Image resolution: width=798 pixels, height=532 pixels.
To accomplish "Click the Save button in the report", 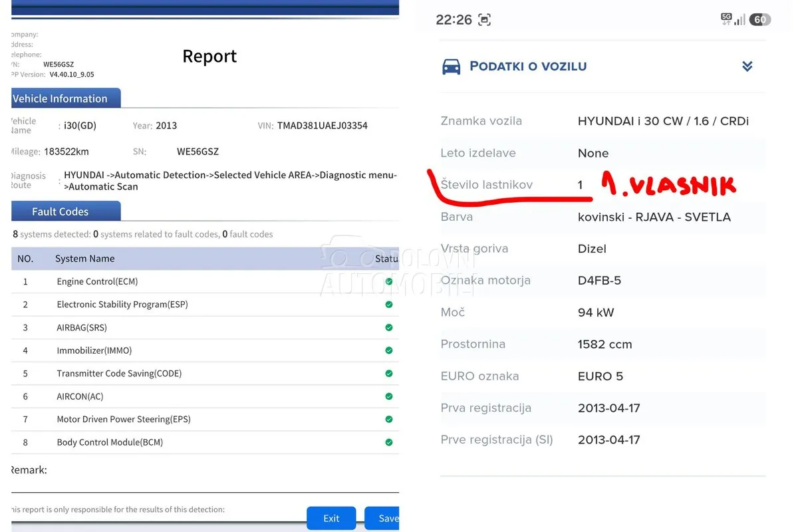I will 382,519.
